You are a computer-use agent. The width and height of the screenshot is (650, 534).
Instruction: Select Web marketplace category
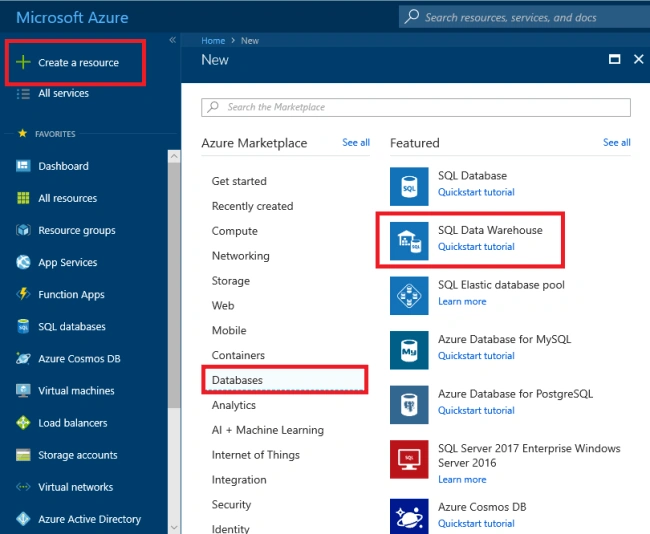223,306
